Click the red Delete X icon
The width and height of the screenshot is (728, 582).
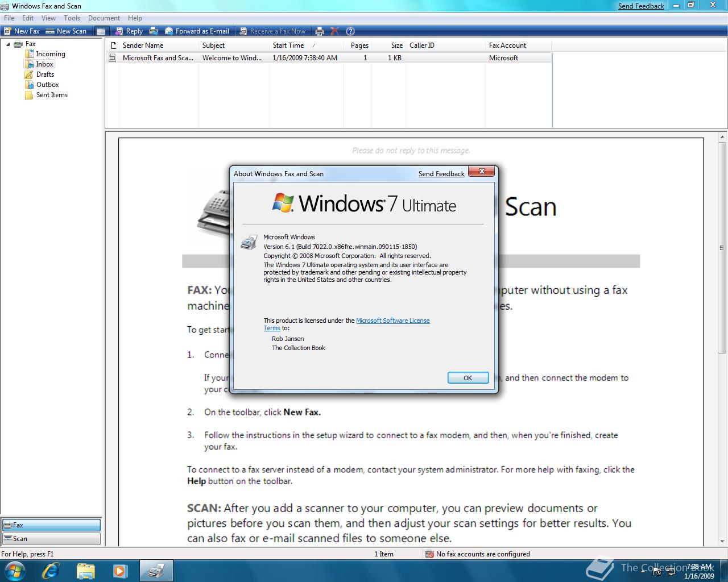pos(335,31)
